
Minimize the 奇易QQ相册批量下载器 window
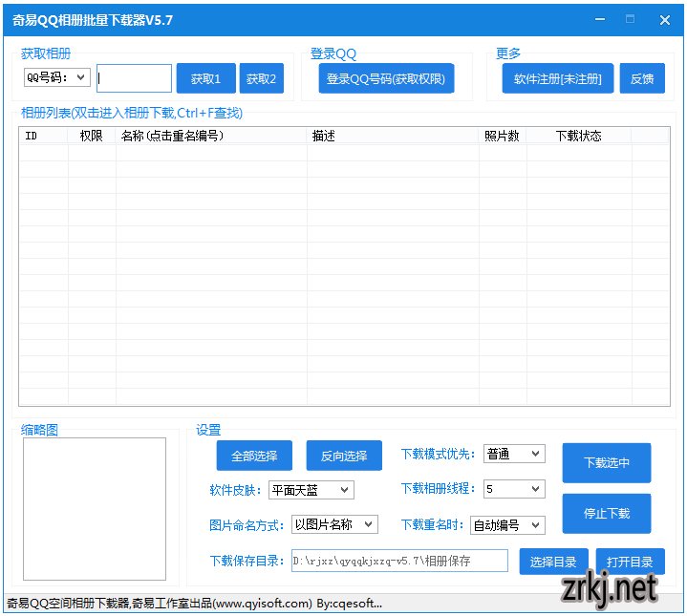point(600,20)
